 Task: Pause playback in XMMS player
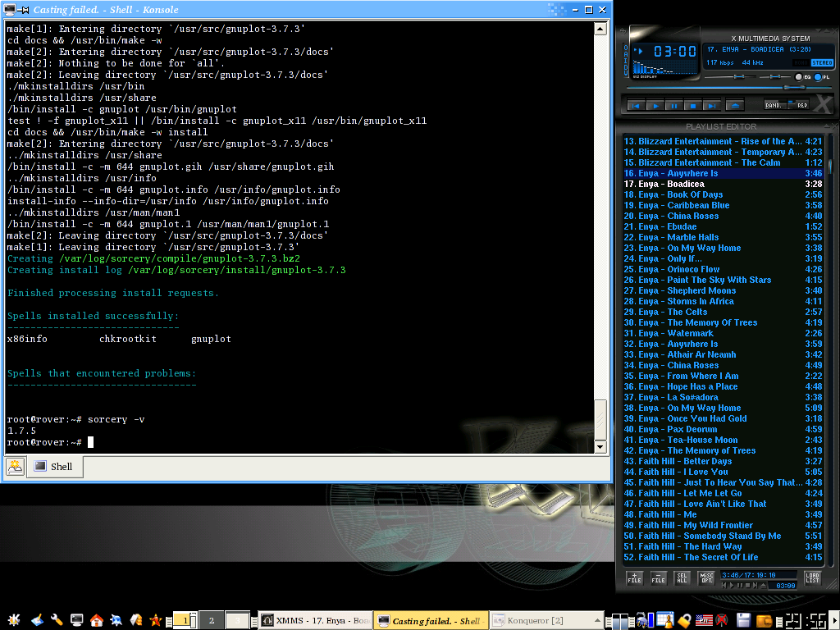tap(673, 105)
